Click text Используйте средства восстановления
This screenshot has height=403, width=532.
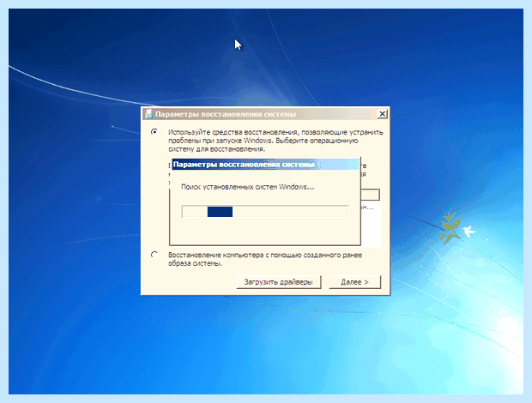pyautogui.click(x=233, y=132)
